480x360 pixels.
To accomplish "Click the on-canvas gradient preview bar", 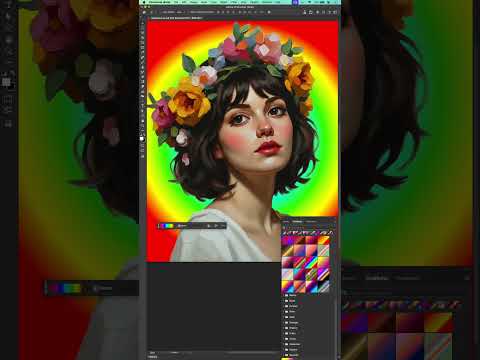I will (166, 226).
